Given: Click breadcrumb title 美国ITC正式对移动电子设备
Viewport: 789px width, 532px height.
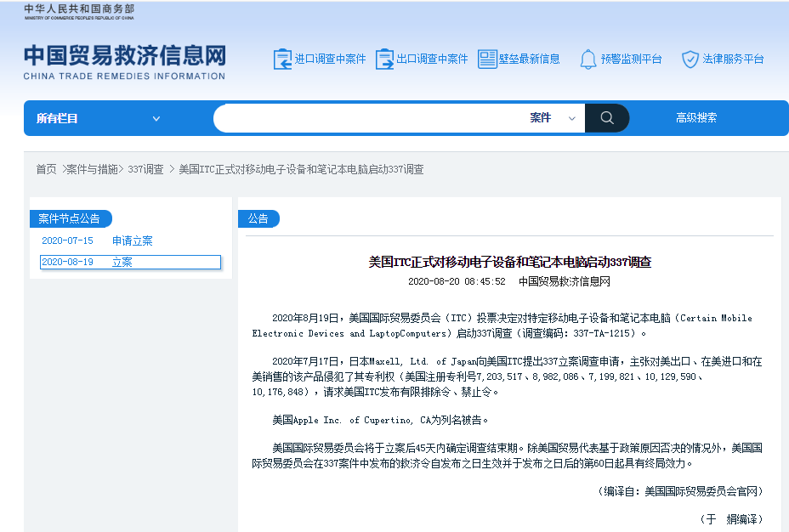Looking at the screenshot, I should (x=301, y=169).
